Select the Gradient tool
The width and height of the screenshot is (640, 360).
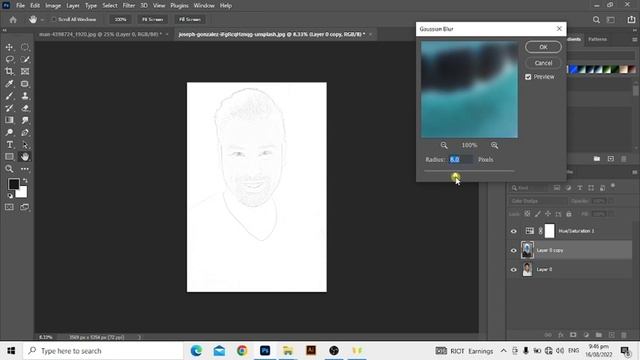(9, 120)
